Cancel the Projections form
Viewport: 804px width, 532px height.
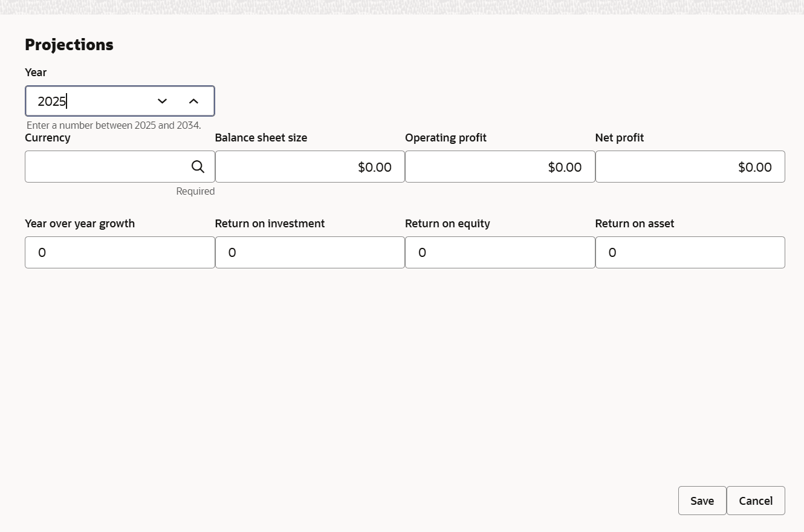click(x=756, y=501)
